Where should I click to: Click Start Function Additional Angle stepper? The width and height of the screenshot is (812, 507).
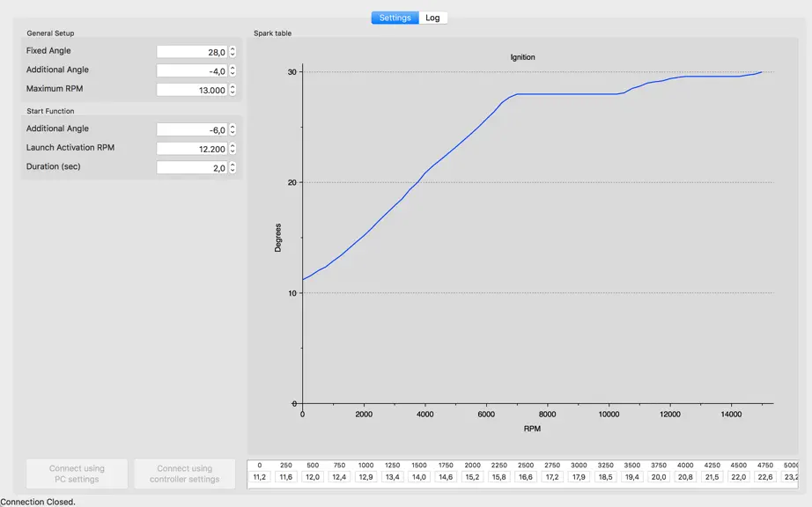(233, 130)
